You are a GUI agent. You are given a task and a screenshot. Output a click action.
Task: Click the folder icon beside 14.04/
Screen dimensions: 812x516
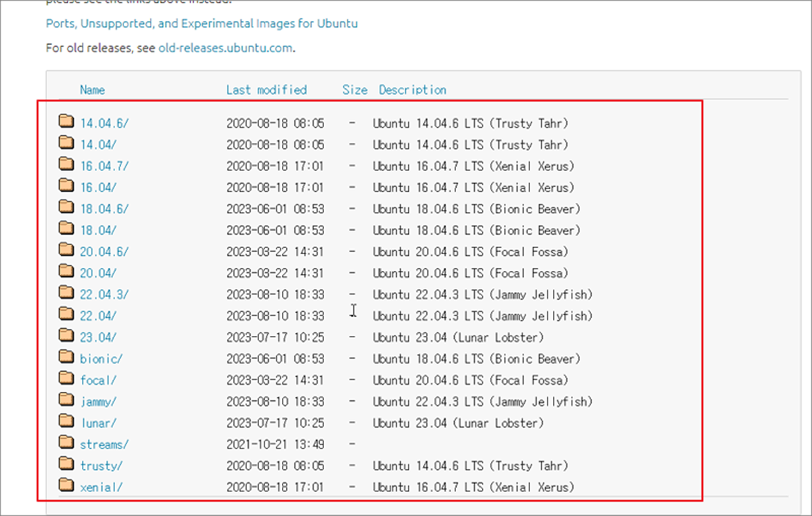66,142
